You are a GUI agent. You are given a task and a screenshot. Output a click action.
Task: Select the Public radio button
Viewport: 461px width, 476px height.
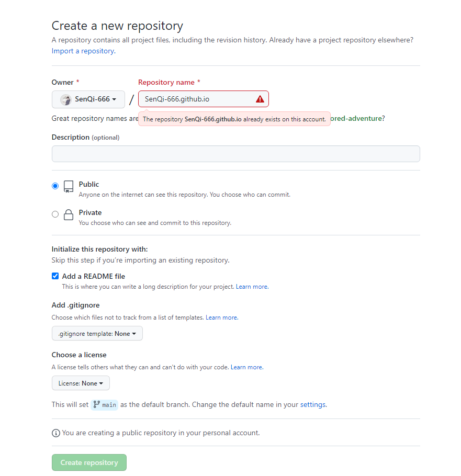(55, 186)
